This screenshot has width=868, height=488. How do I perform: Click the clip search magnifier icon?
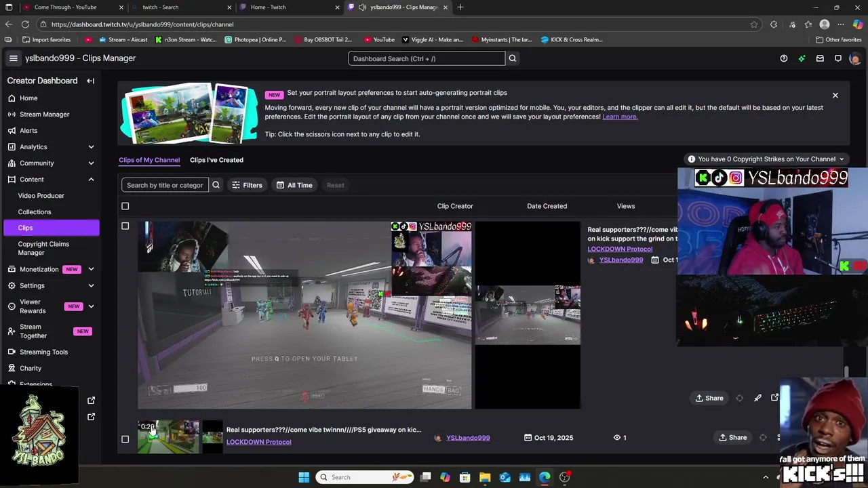click(216, 185)
